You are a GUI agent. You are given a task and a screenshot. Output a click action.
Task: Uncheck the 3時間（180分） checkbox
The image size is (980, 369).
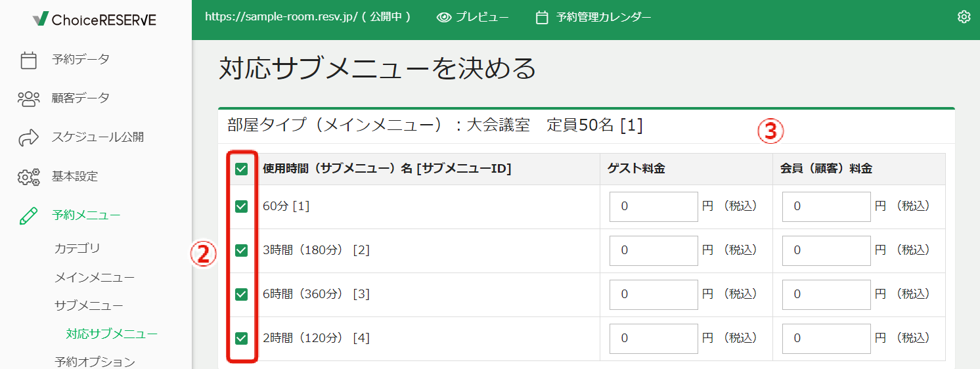tap(242, 250)
